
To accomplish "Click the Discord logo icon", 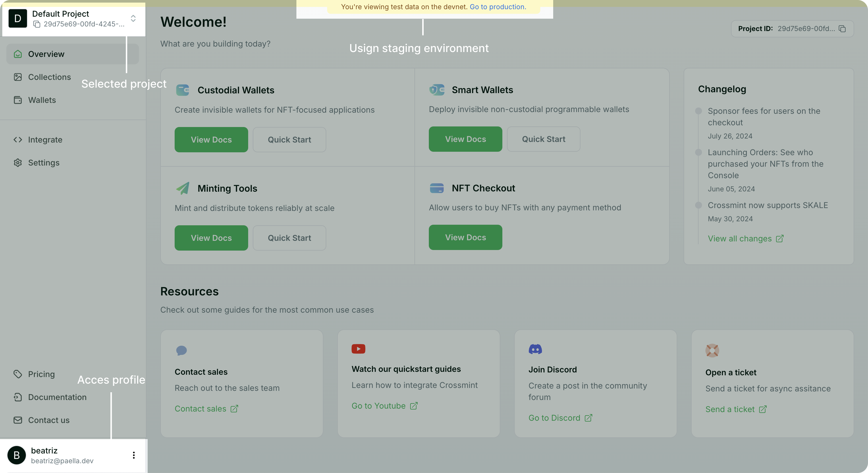I will coord(535,349).
